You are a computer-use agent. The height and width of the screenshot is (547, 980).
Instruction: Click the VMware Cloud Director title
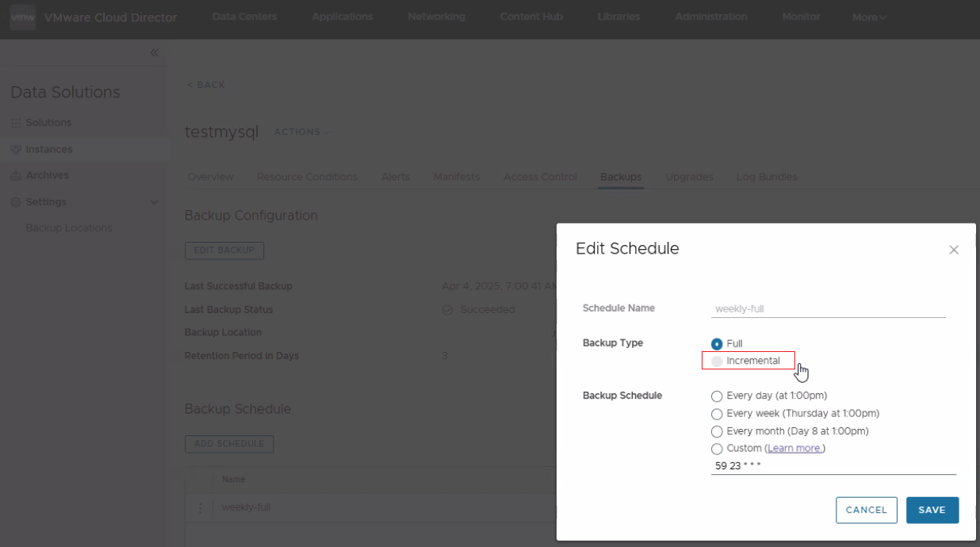[x=111, y=17]
